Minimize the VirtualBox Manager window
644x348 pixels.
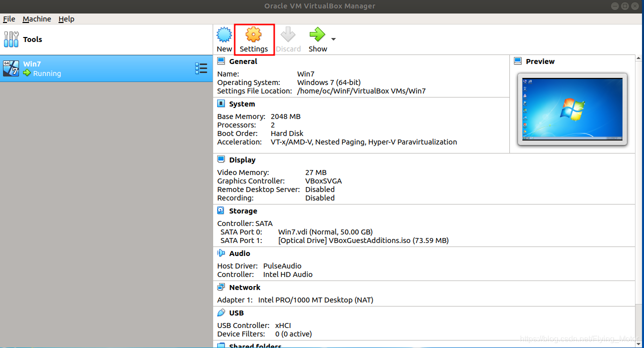pos(615,6)
